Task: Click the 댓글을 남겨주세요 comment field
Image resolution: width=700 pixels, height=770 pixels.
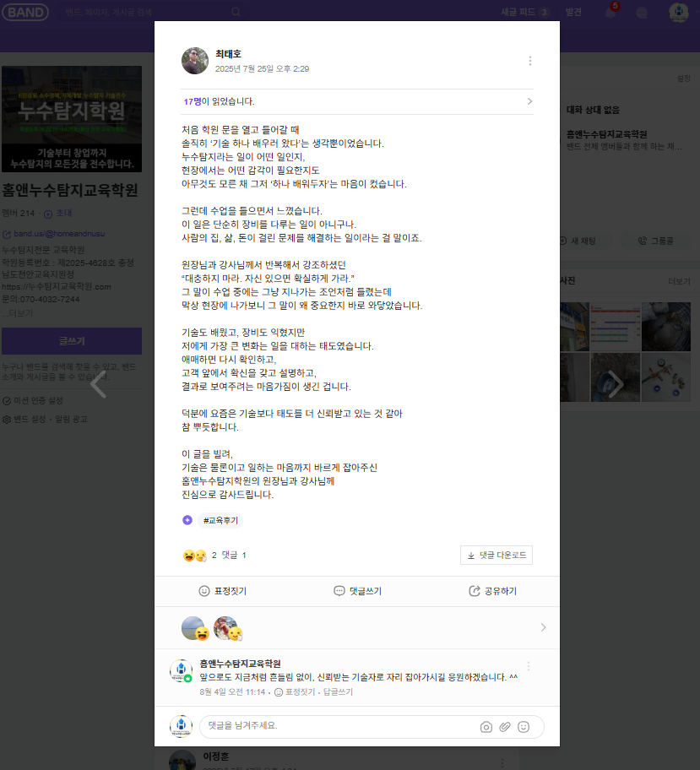Action: pyautogui.click(x=339, y=726)
